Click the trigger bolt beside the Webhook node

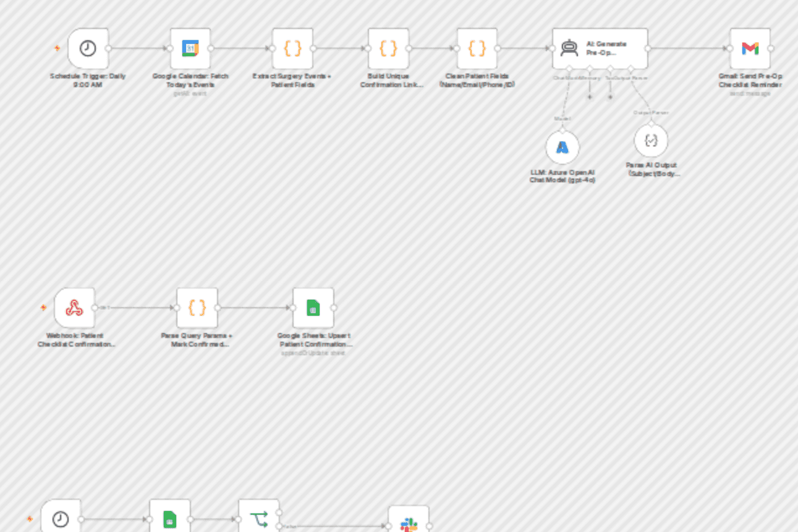tap(43, 307)
